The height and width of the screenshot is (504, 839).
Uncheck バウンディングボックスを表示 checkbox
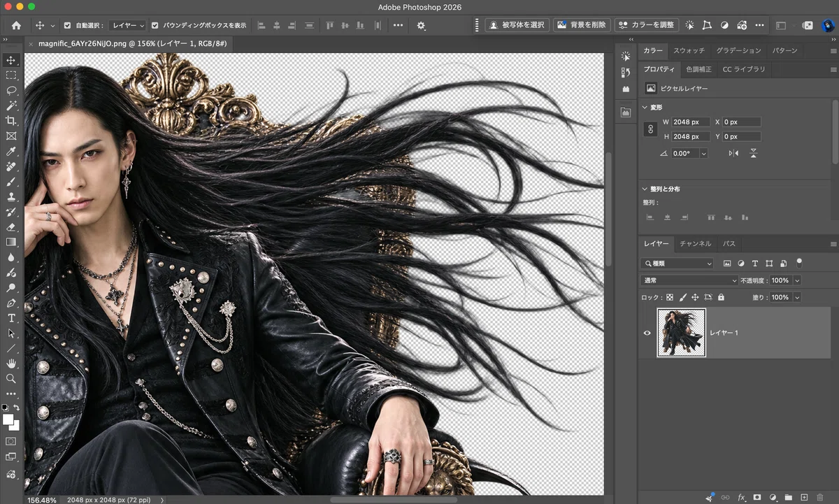(155, 25)
